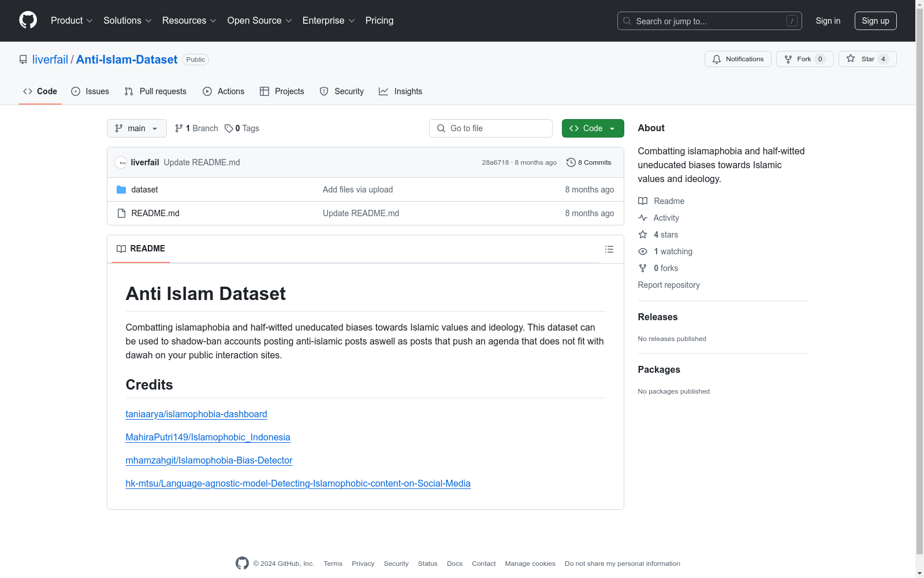Expand the Resources menu
This screenshot has width=924, height=578.
(189, 21)
